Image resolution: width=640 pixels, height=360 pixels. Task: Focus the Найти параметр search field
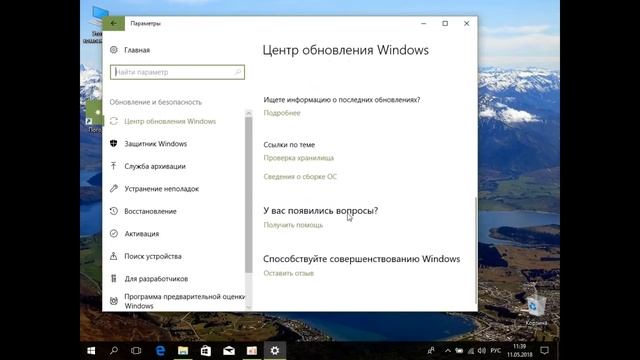177,72
